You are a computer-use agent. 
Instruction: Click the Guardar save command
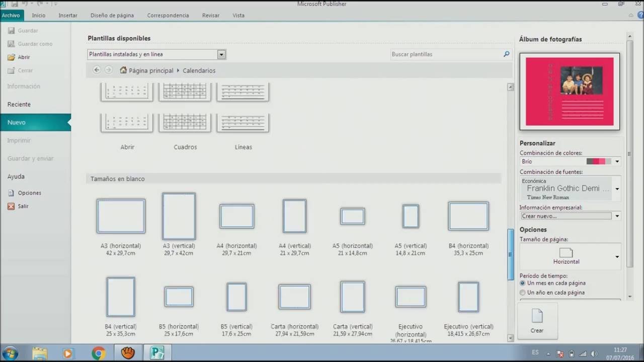pyautogui.click(x=23, y=31)
